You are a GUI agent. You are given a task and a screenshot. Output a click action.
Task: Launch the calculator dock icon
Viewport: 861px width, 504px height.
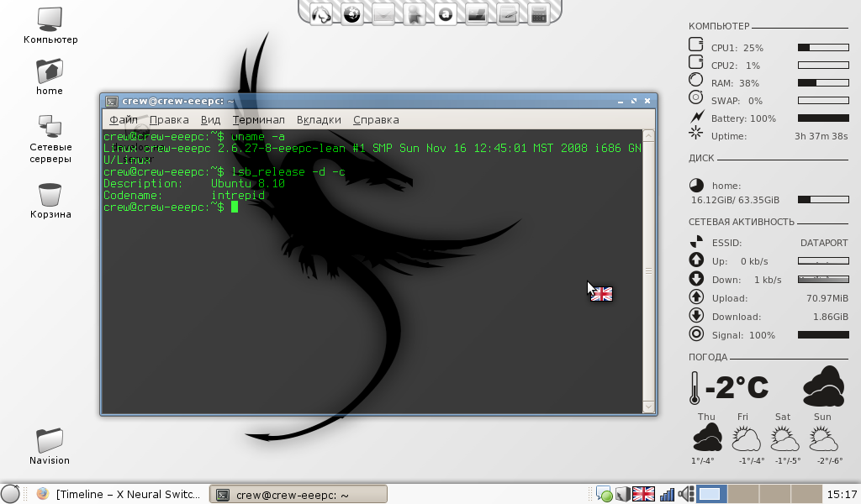(x=539, y=13)
